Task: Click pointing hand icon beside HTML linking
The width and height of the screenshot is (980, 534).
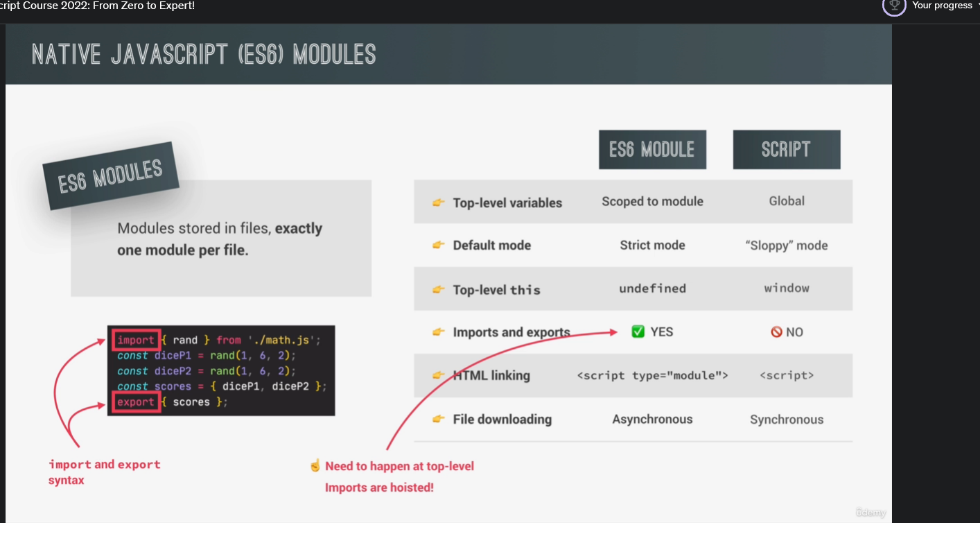Action: tap(438, 375)
